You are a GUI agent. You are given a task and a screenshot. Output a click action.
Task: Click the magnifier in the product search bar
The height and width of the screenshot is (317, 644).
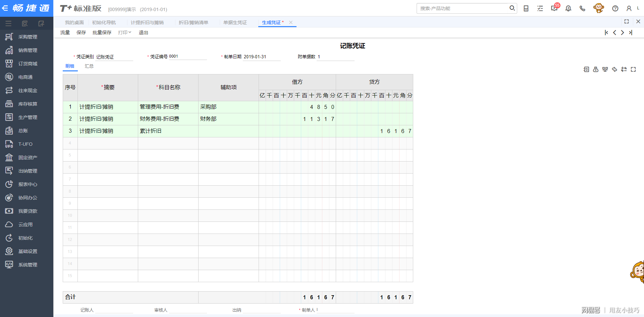click(x=512, y=8)
